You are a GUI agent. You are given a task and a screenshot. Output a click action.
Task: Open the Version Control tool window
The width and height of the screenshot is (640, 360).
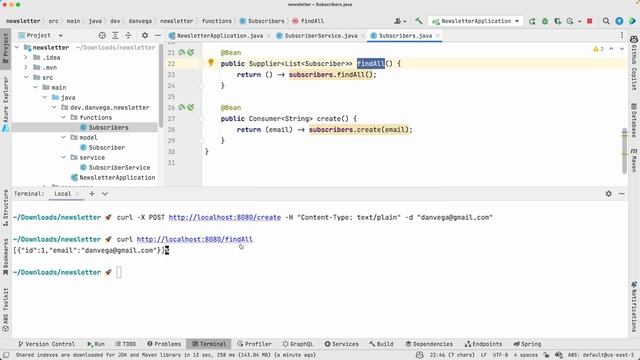point(47,344)
